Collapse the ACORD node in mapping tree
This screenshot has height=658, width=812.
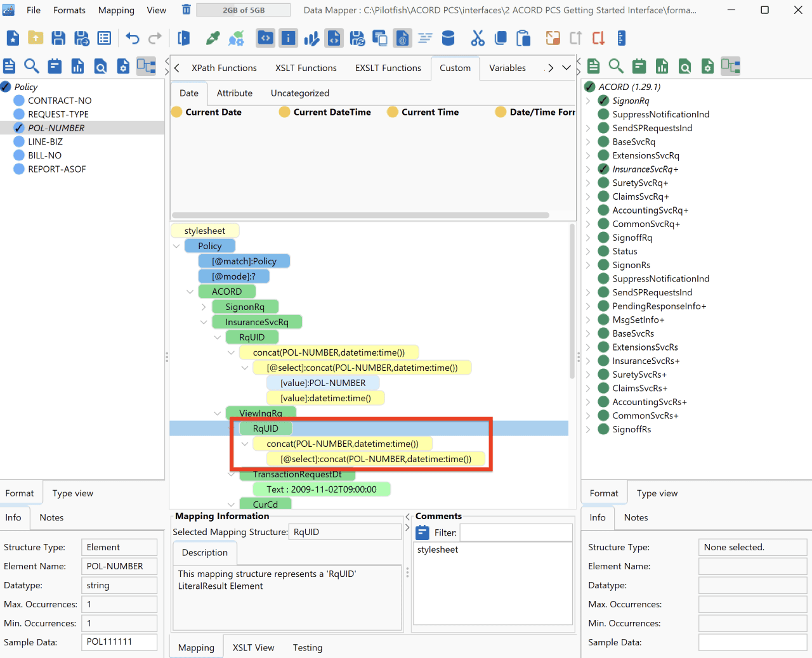click(190, 292)
